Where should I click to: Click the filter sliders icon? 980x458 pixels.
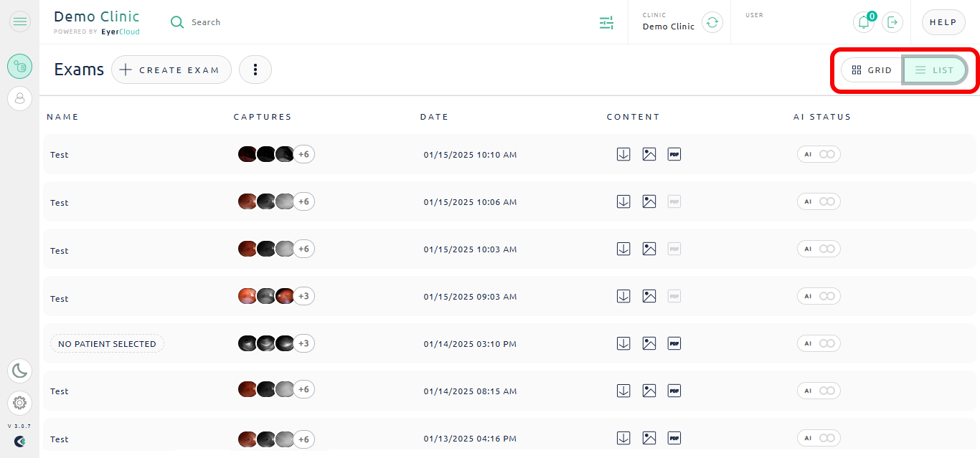point(607,23)
